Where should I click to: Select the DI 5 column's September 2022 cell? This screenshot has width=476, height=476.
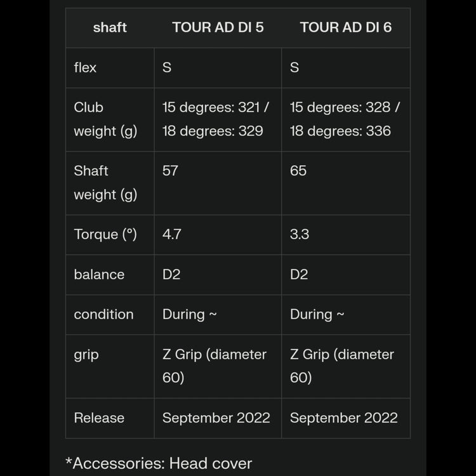(x=216, y=418)
